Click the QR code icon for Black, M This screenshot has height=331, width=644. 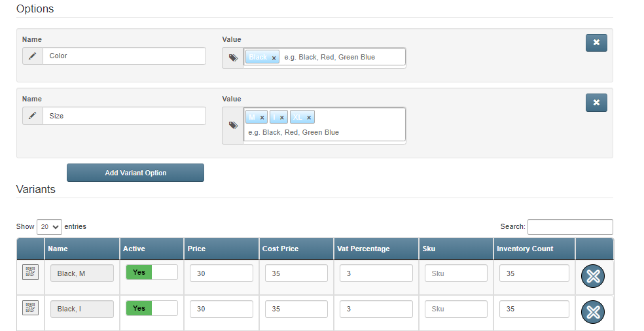coord(30,272)
